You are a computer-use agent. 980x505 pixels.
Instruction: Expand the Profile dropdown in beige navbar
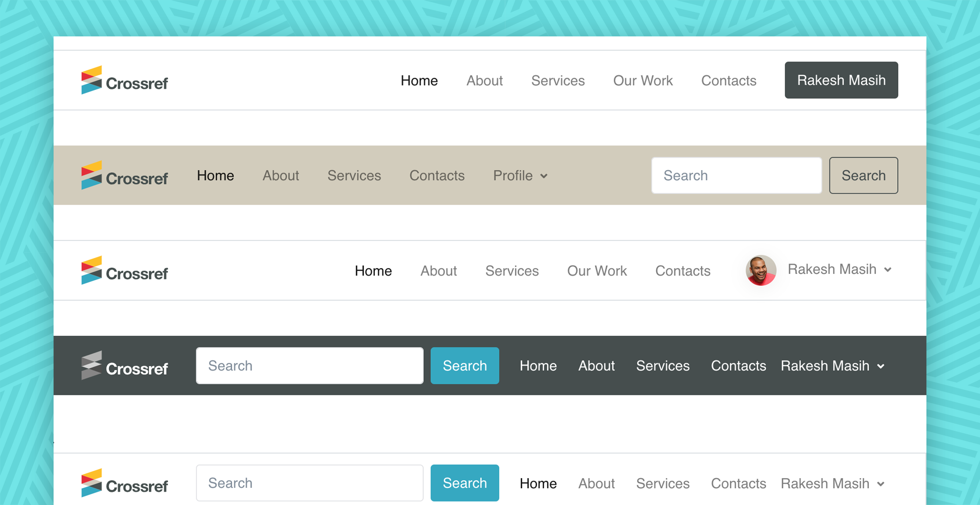coord(520,176)
